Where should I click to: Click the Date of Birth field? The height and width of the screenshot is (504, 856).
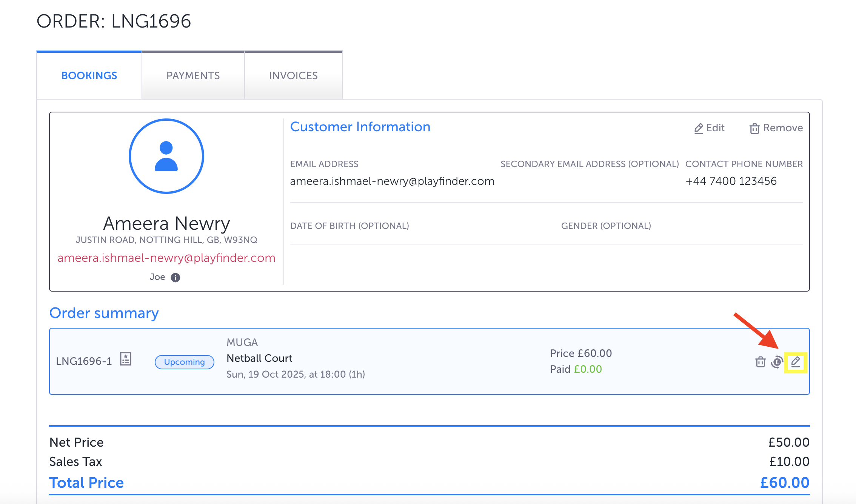coord(349,226)
